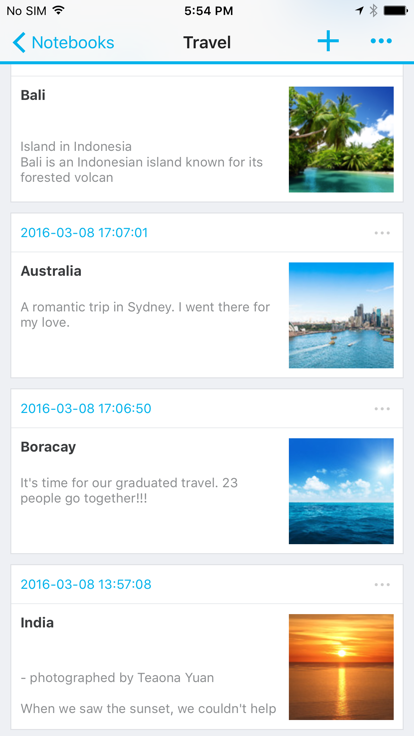Tap the plus icon to add note
The width and height of the screenshot is (414, 736).
coord(328,42)
